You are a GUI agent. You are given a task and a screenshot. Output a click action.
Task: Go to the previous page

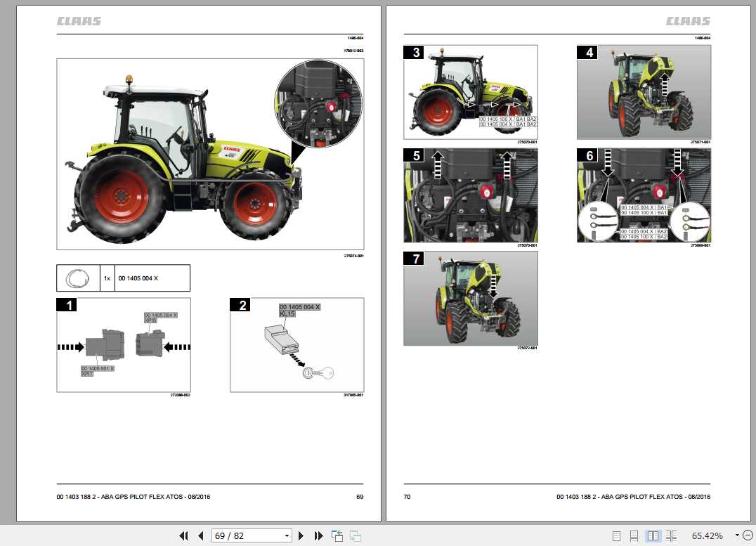click(201, 535)
